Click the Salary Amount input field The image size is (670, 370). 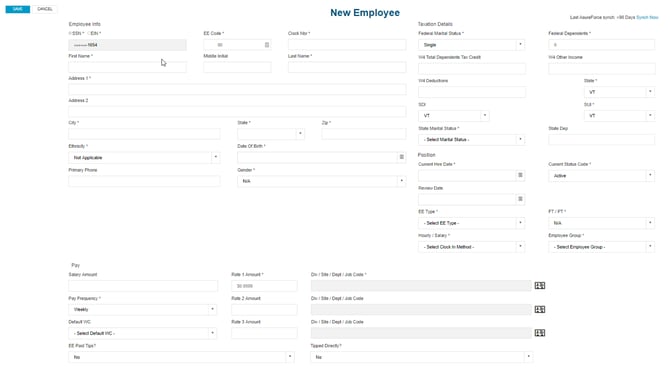pyautogui.click(x=143, y=286)
